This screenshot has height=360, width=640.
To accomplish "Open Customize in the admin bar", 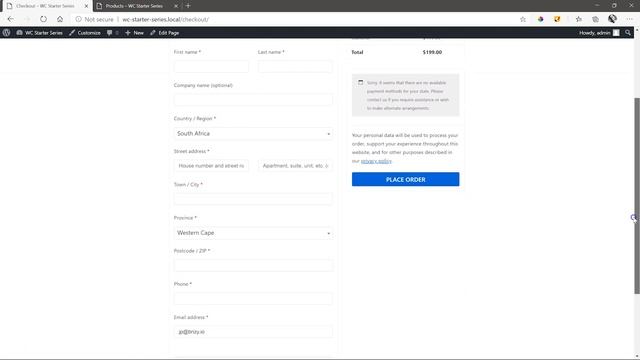I will (85, 33).
